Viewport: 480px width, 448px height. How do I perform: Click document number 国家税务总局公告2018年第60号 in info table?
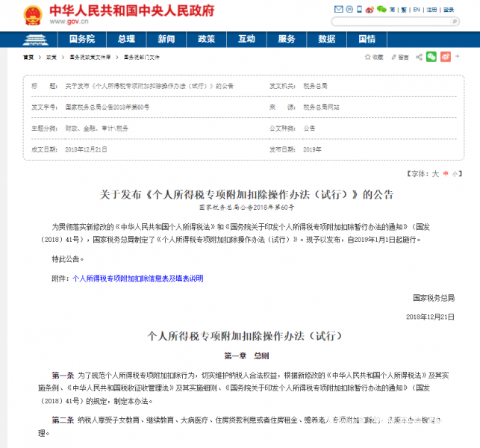107,108
